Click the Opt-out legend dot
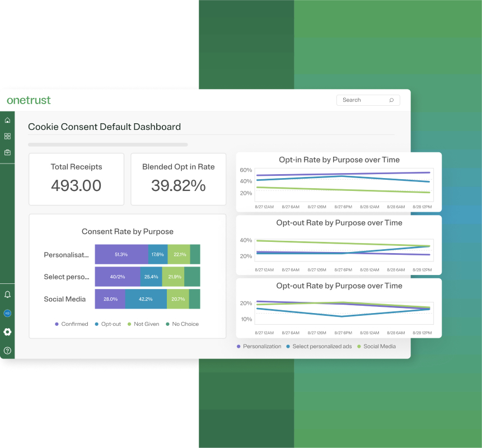Screen dimensions: 482x448 pyautogui.click(x=96, y=324)
